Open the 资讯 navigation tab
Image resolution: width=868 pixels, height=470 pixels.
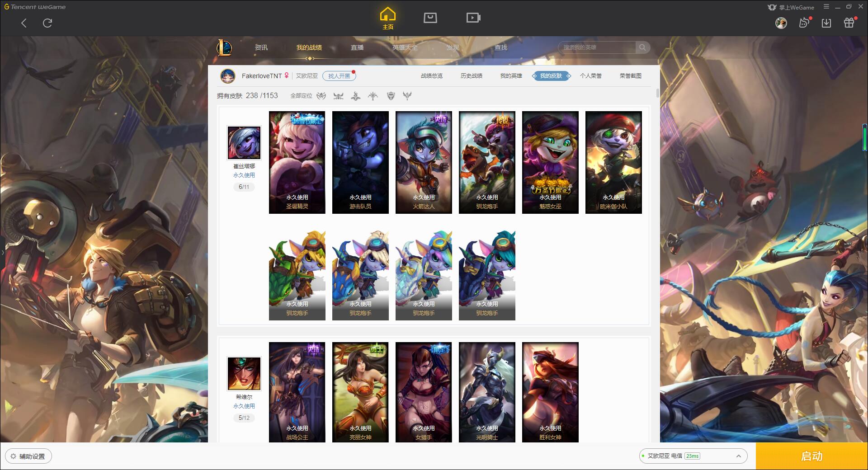tap(261, 47)
